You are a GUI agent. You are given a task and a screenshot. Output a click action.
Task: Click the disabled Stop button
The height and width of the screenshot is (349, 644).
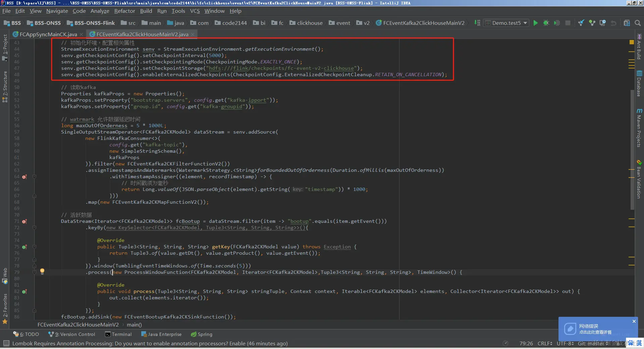point(568,23)
